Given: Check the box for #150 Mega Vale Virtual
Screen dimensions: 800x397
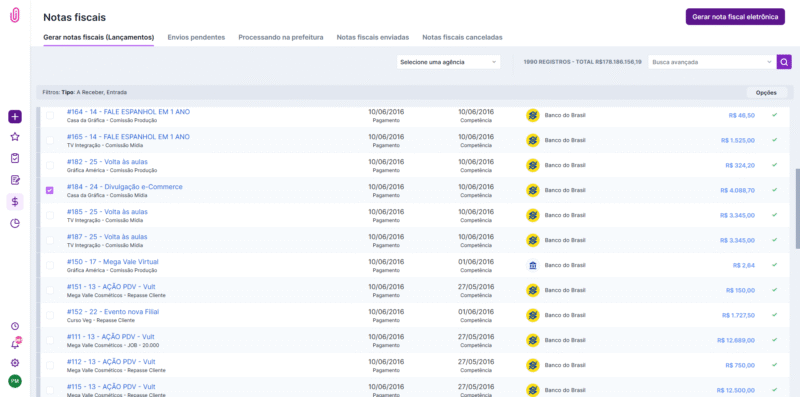Looking at the screenshot, I should (49, 265).
